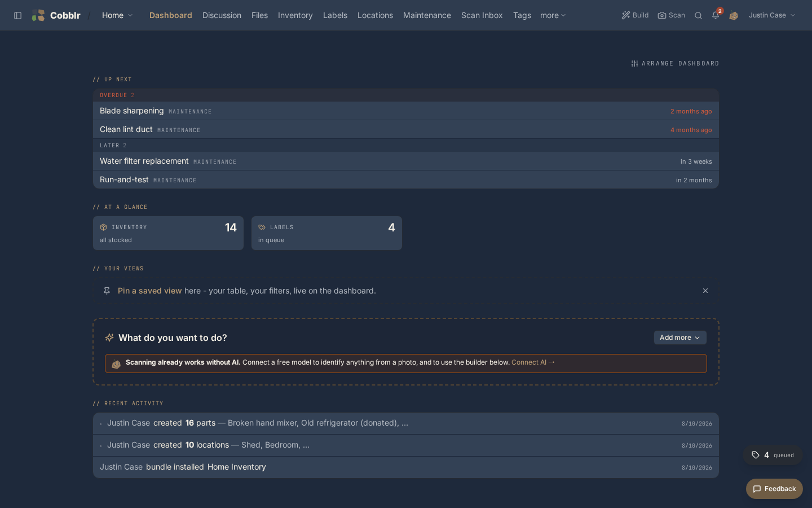
Task: Open the Run-and-test task
Action: coord(406,180)
